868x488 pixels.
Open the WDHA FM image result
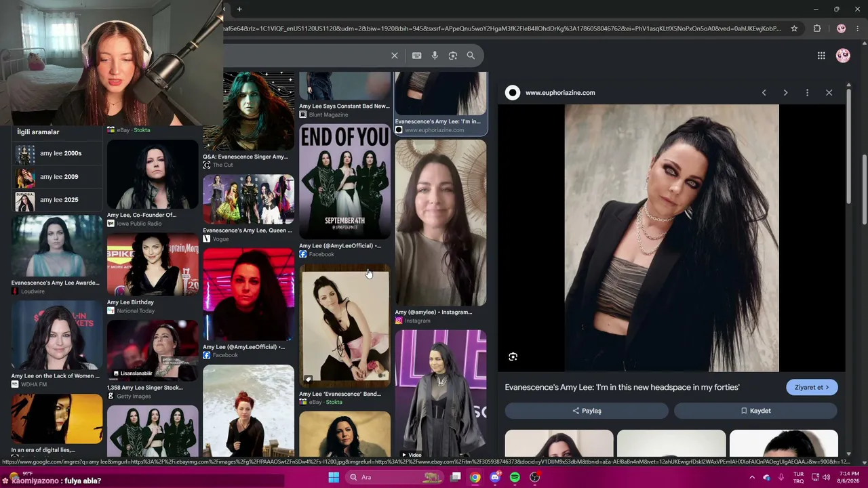pyautogui.click(x=57, y=335)
